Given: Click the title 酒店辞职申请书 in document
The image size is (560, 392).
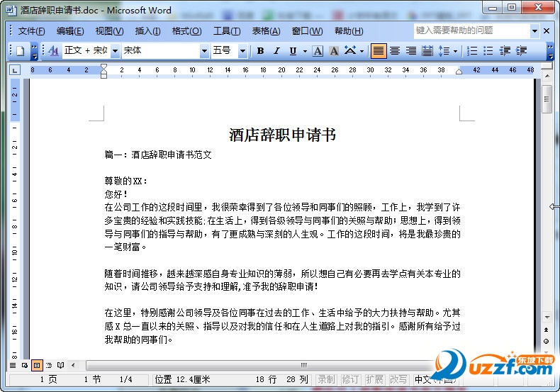Looking at the screenshot, I should pos(282,135).
